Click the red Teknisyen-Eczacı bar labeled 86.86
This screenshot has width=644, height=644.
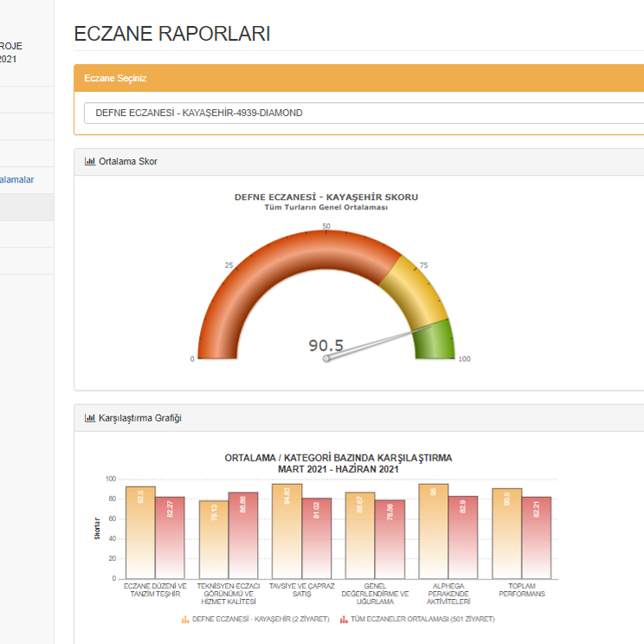pyautogui.click(x=242, y=537)
